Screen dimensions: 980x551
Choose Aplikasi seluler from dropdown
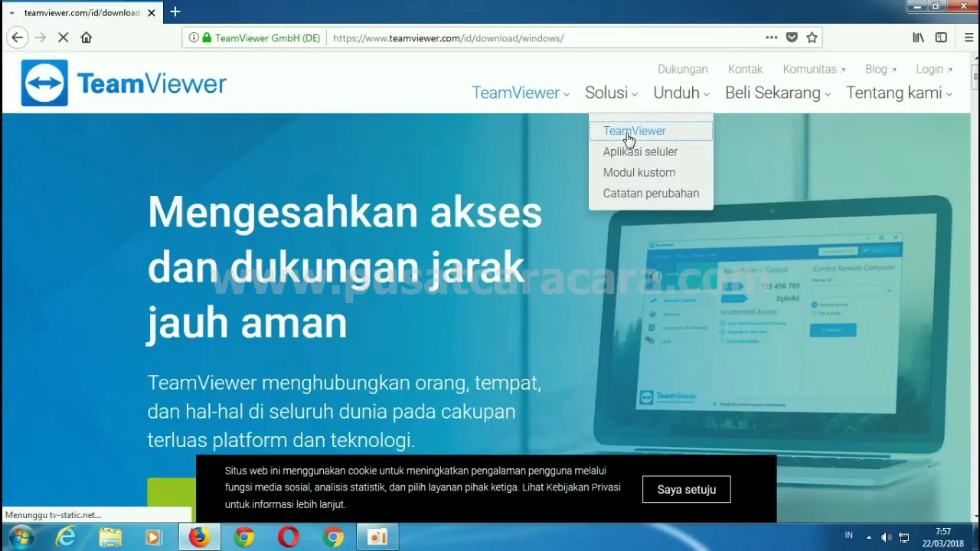click(x=640, y=152)
